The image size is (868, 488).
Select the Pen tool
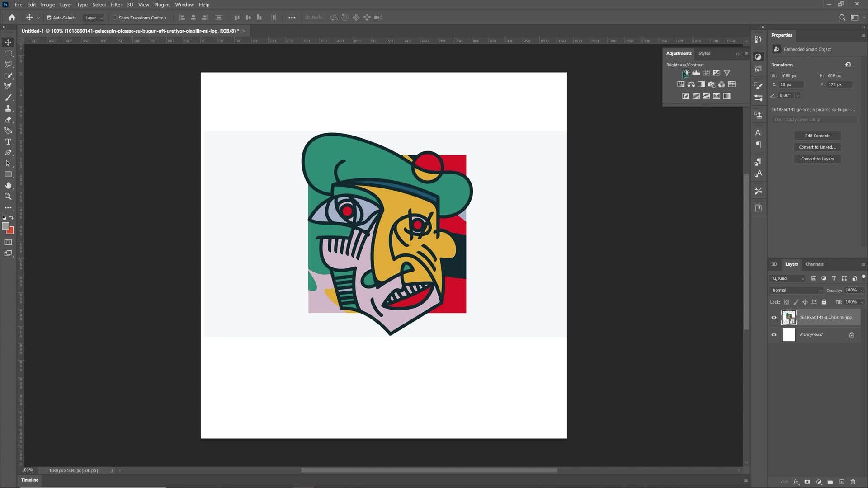tap(8, 153)
